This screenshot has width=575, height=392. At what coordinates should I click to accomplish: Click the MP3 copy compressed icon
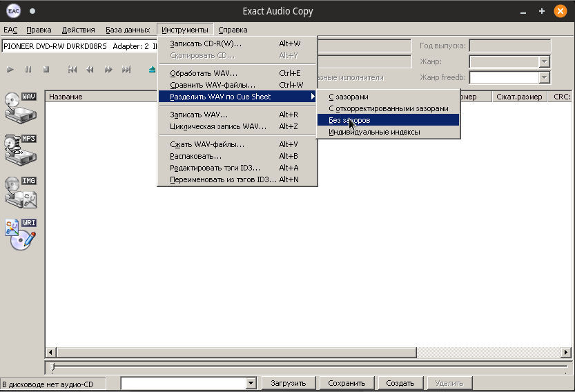tap(21, 150)
